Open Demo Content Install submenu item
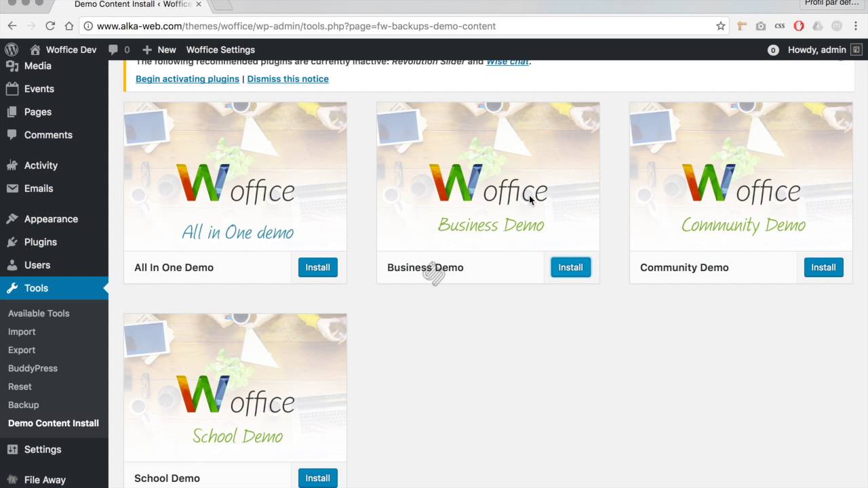 click(54, 423)
